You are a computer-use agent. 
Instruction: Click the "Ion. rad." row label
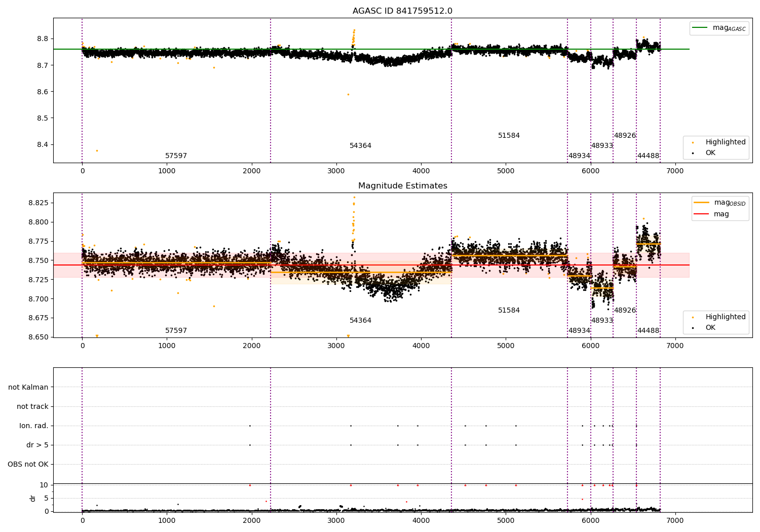click(x=34, y=426)
